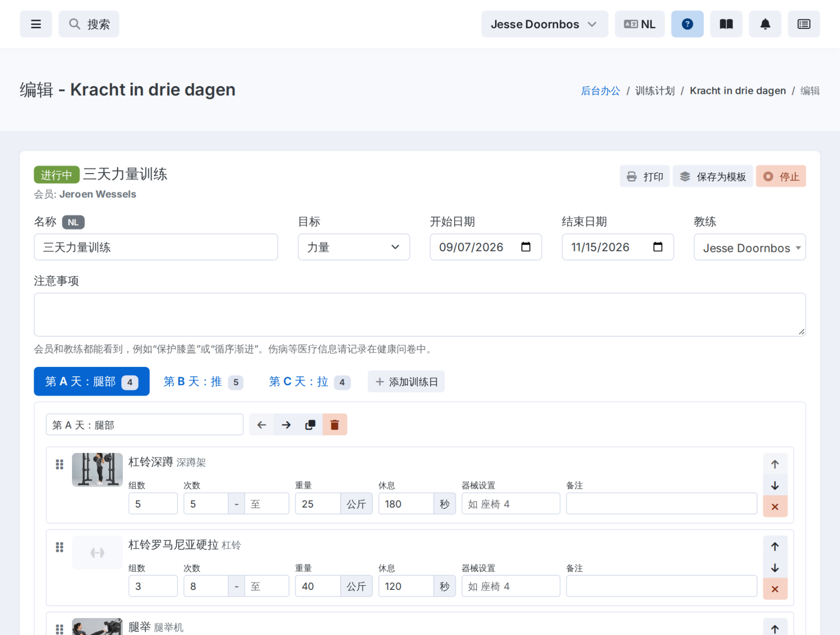Remove the 杠铃罗马尼亚硬拉 exercise
The image size is (840, 635).
tap(775, 589)
